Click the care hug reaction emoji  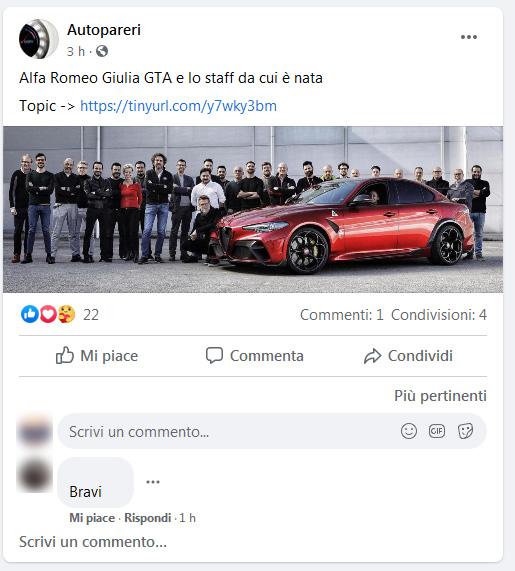(x=66, y=314)
